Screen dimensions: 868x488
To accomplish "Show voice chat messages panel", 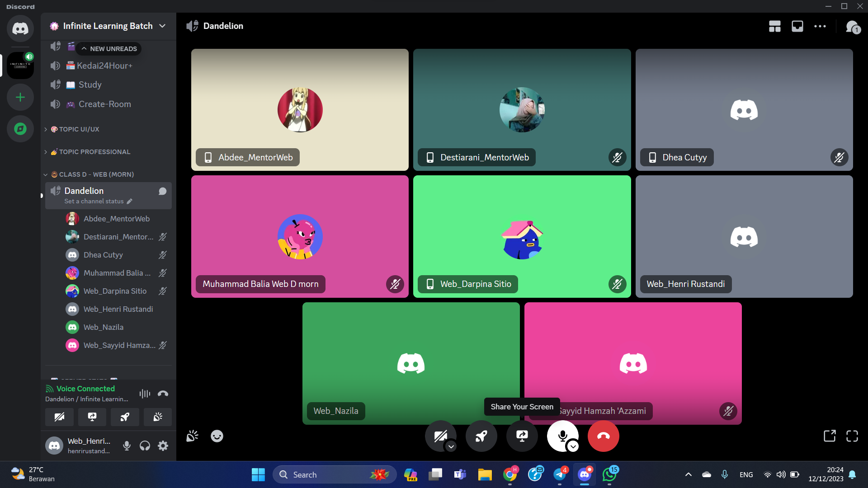I will pyautogui.click(x=853, y=27).
